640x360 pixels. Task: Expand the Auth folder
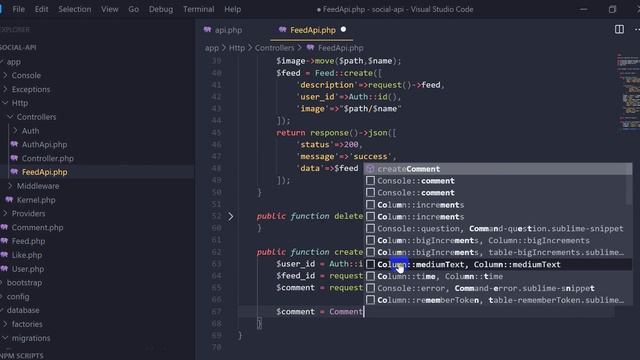(16, 131)
